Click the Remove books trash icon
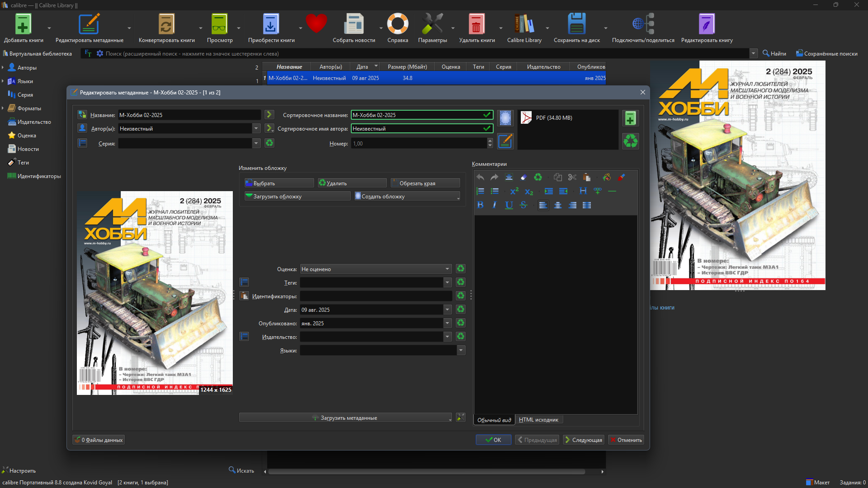This screenshot has width=868, height=488. click(x=476, y=24)
